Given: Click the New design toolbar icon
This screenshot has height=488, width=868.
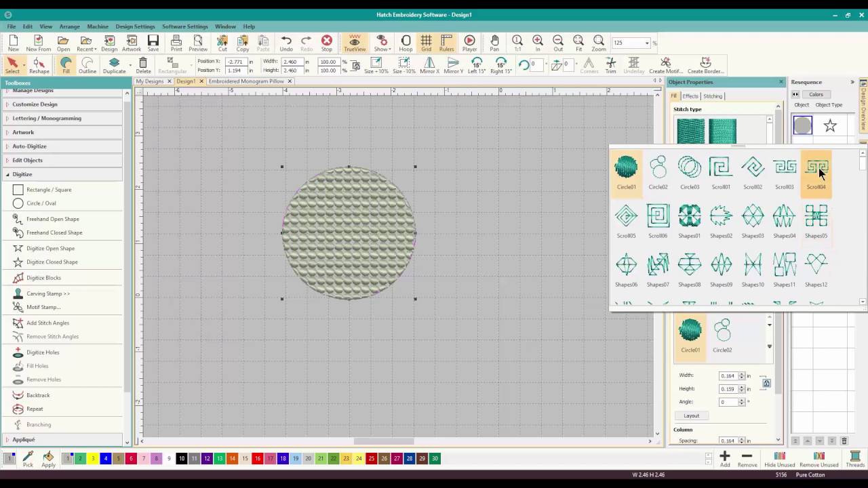Looking at the screenshot, I should point(13,43).
